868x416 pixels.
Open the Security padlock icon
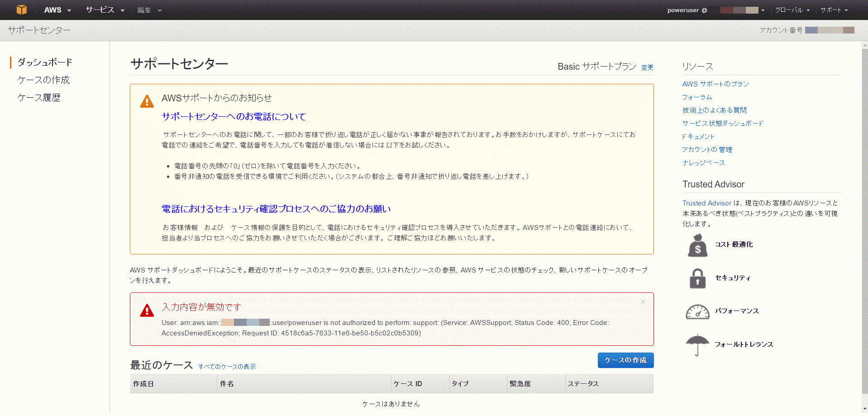[697, 278]
